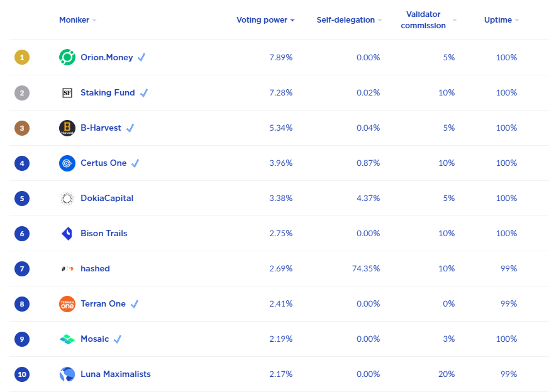The width and height of the screenshot is (549, 392).
Task: Click the hashed validator logo
Action: [67, 269]
